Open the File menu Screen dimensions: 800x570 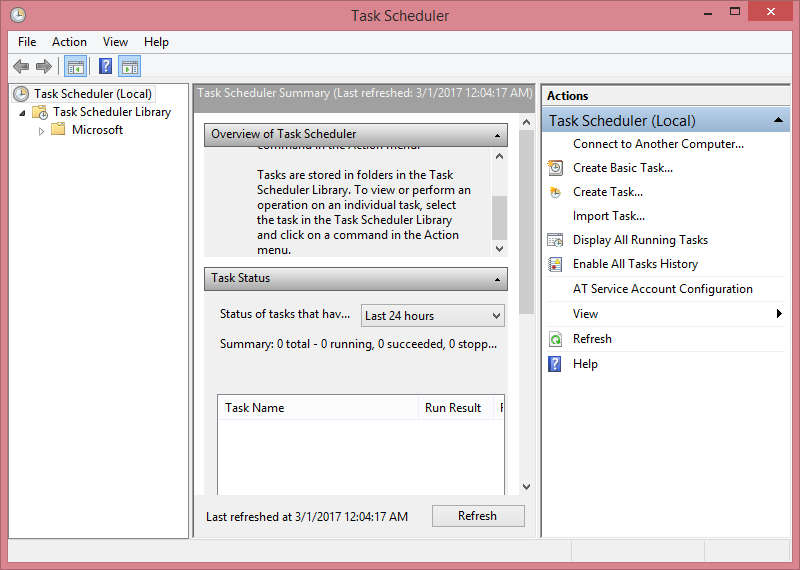[27, 42]
